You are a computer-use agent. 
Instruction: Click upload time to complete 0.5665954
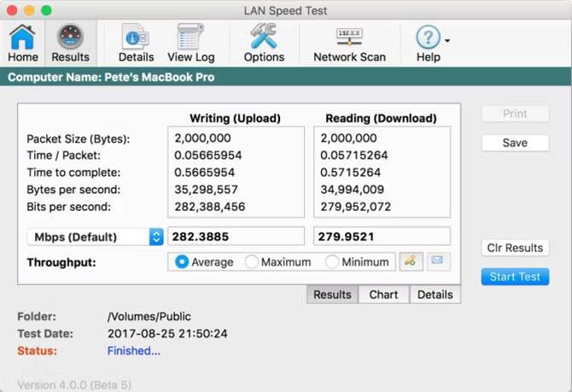coord(204,173)
